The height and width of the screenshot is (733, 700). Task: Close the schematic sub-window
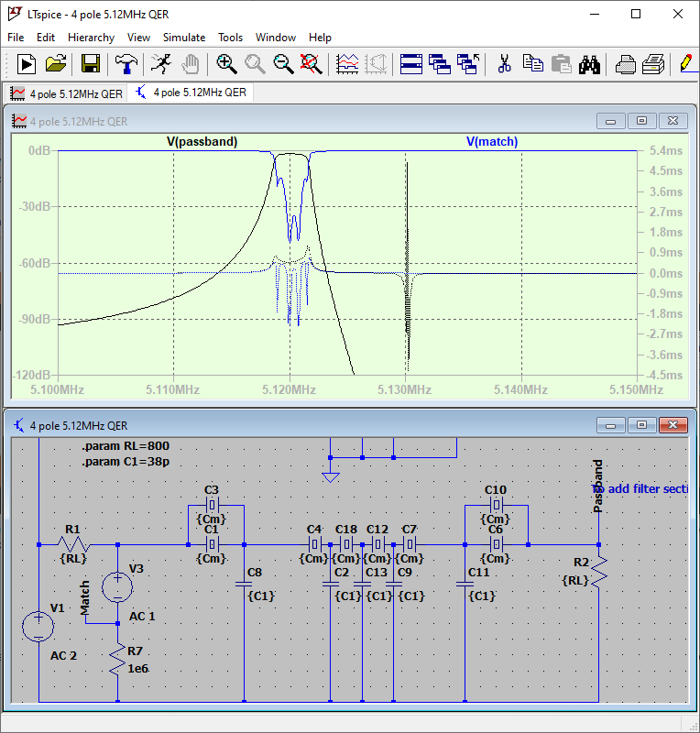click(673, 425)
